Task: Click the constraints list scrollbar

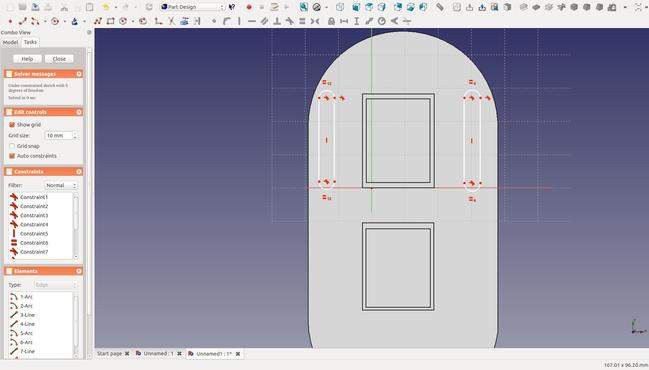Action: click(76, 226)
